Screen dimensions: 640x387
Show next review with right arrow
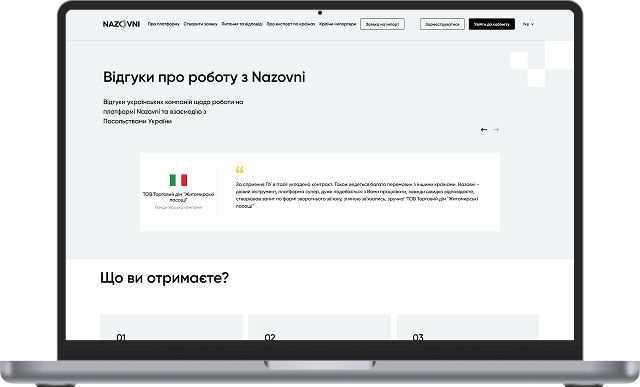(x=496, y=130)
